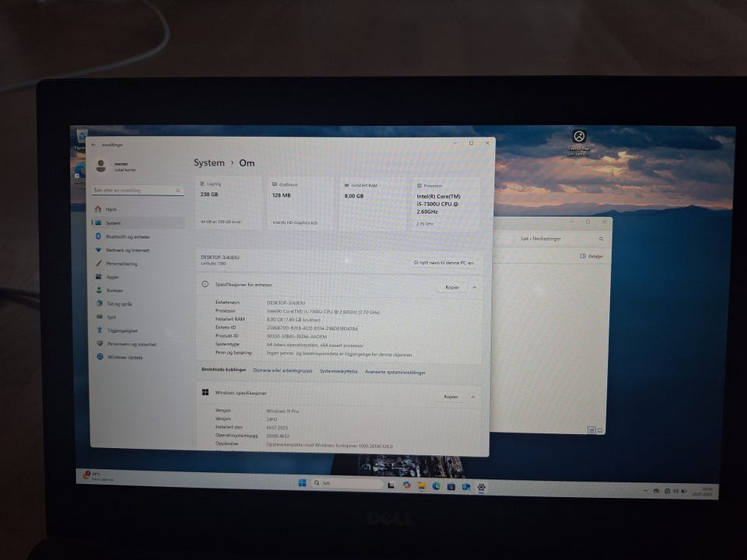Click the Settings gear icon in the taskbar
Image resolution: width=747 pixels, height=560 pixels.
(481, 487)
